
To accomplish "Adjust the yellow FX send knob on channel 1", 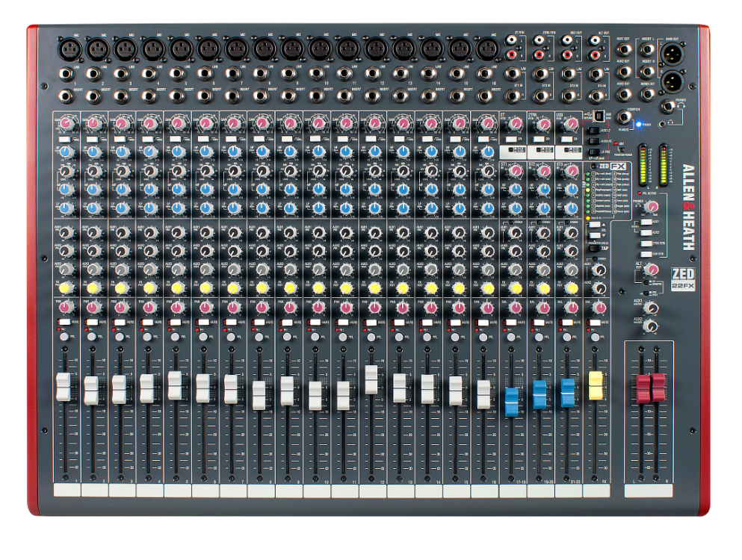I will 67,288.
